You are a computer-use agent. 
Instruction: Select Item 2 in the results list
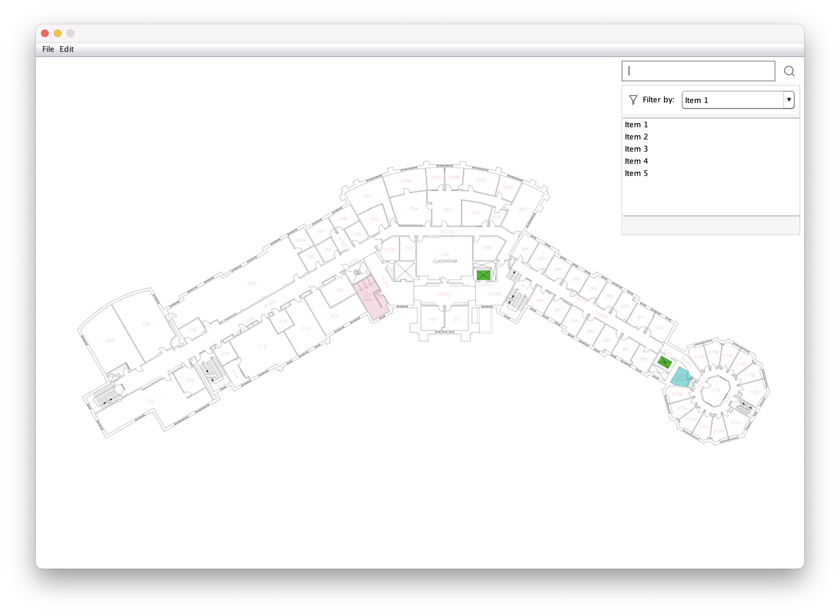point(636,137)
